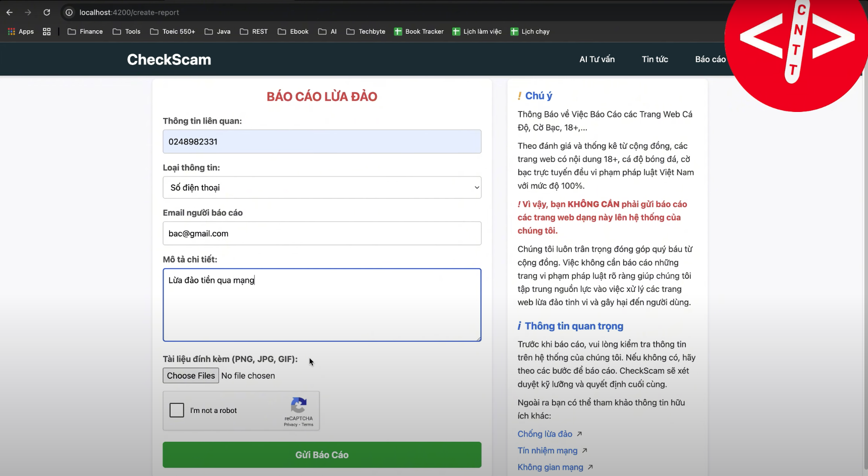Open the Chống lừa đảo link
The width and height of the screenshot is (868, 476).
point(545,434)
